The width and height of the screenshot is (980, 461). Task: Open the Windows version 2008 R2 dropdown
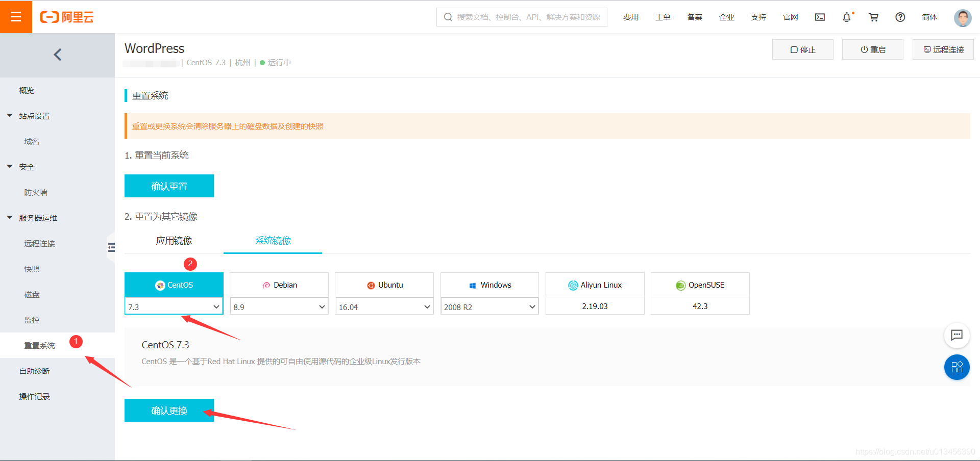(489, 306)
